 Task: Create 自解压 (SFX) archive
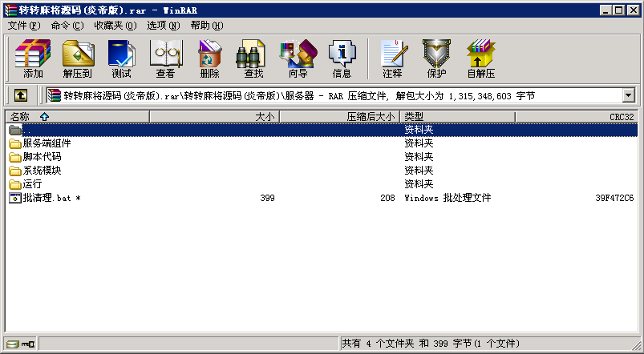pos(480,59)
